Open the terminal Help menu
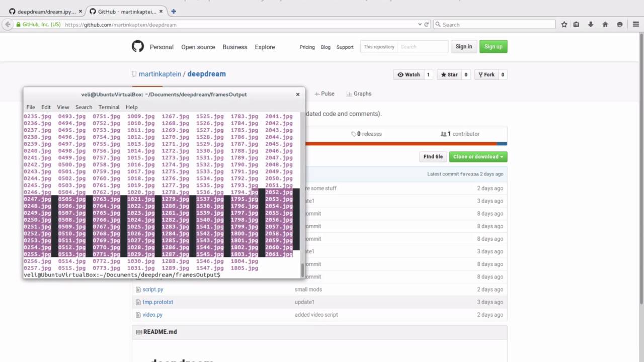Screen dimensions: 644x362 pos(131,107)
